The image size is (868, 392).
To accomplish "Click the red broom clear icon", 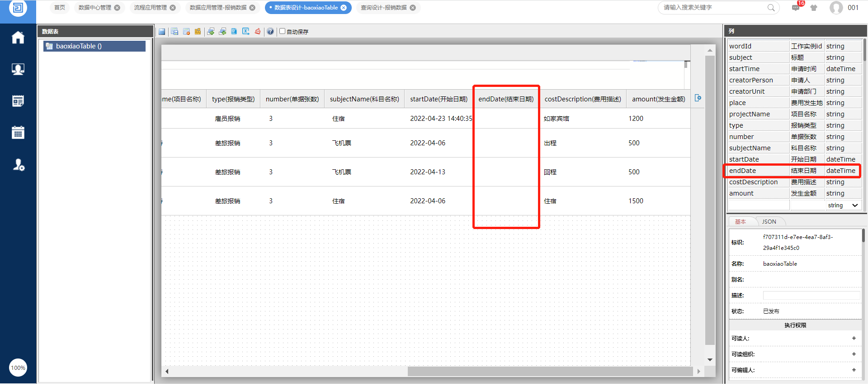I will click(x=258, y=32).
